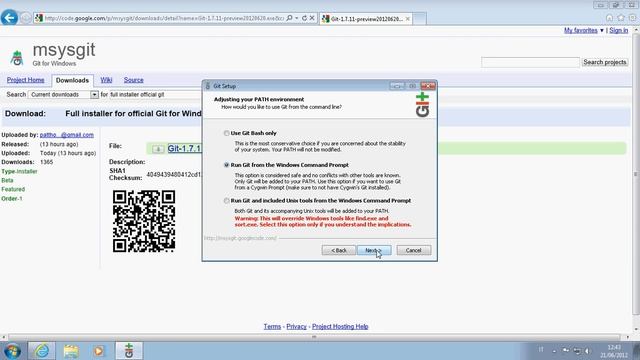Click the Sign in link
The height and width of the screenshot is (360, 640).
click(618, 30)
